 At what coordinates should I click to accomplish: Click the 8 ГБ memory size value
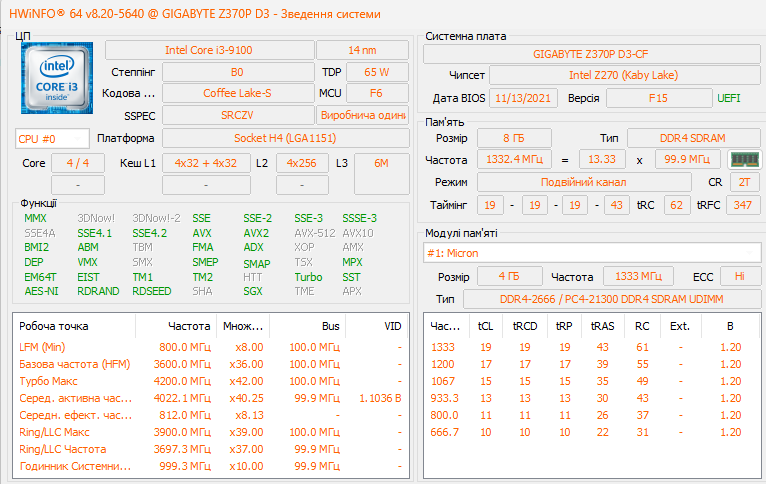[514, 138]
